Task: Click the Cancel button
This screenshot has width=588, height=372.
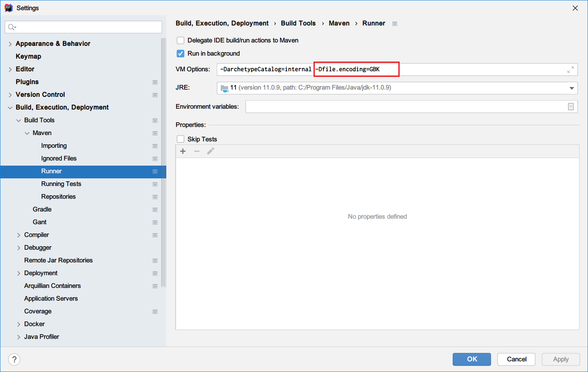Action: click(516, 359)
